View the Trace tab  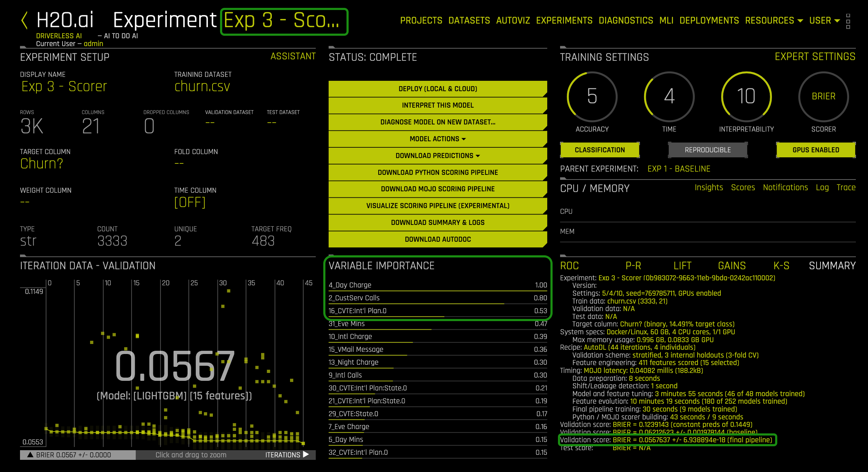click(x=846, y=187)
